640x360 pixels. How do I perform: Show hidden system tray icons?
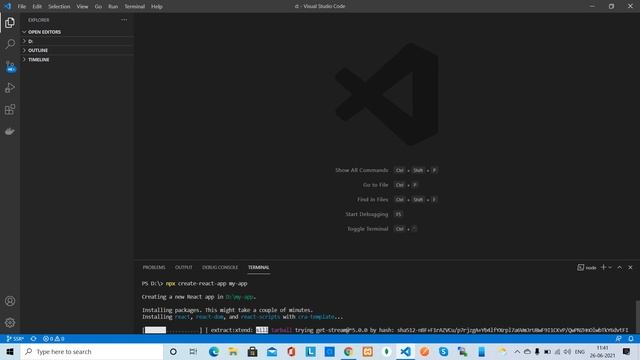[x=517, y=351]
